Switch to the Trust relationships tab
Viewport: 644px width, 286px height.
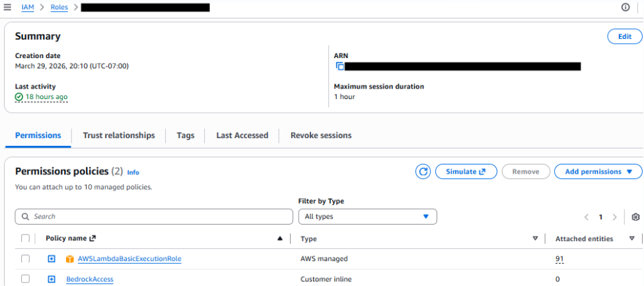tap(119, 135)
